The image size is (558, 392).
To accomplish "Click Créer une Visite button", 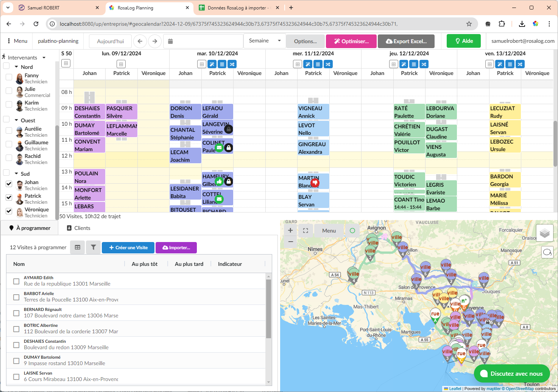I will 128,248.
